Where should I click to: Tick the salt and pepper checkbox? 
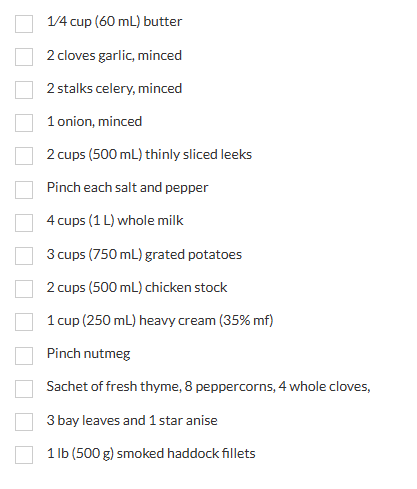[24, 190]
